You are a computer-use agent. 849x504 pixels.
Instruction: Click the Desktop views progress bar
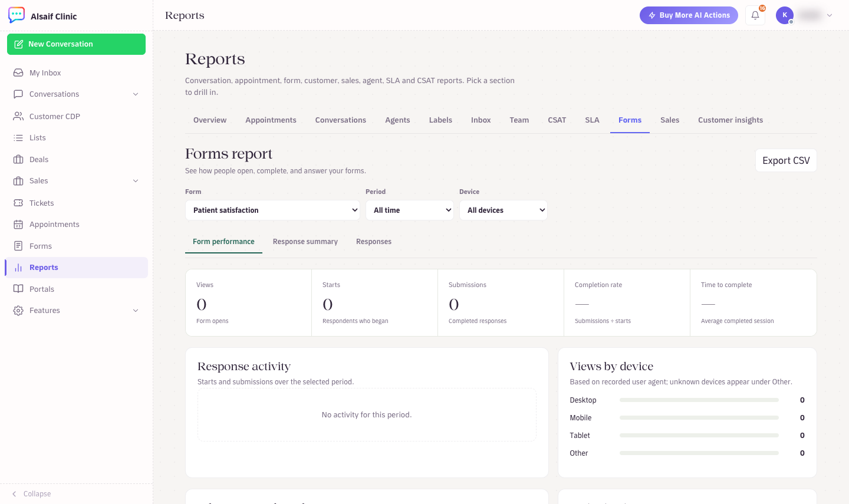click(x=699, y=400)
